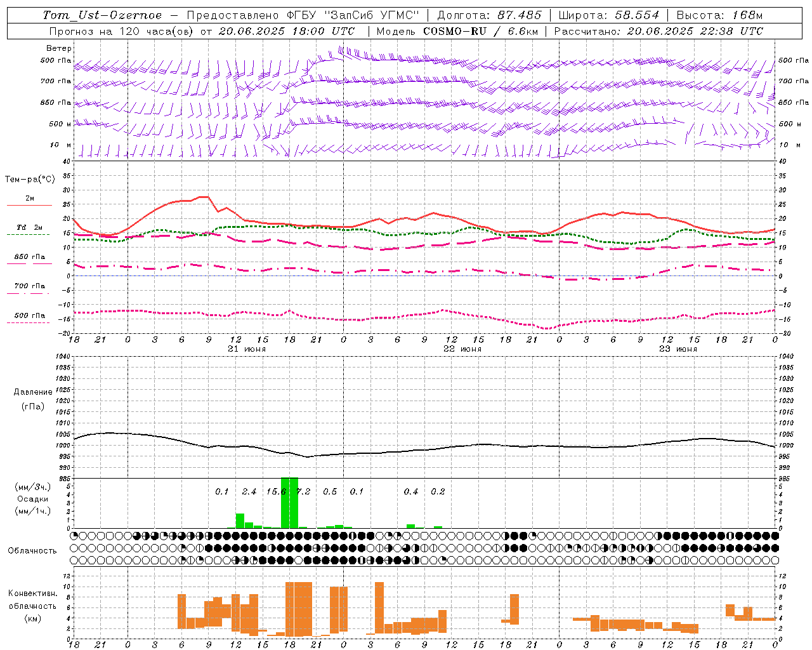Screen dimensions: 812x650
Task: Select the model label COSMO-RU / 6.6км
Action: (481, 31)
